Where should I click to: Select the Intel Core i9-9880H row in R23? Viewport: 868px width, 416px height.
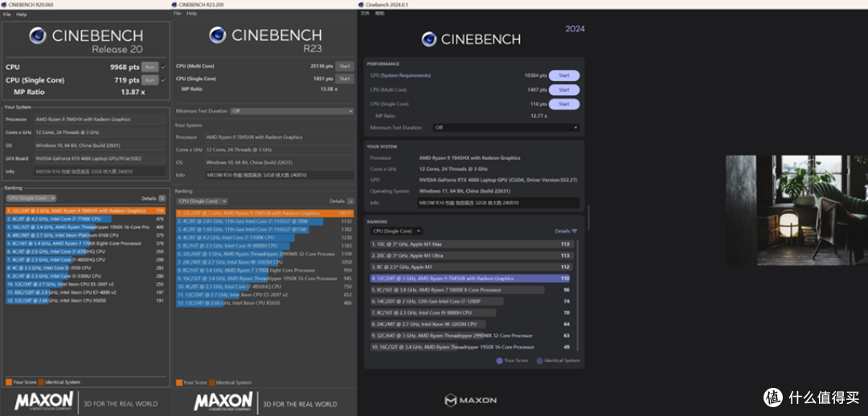[265, 246]
